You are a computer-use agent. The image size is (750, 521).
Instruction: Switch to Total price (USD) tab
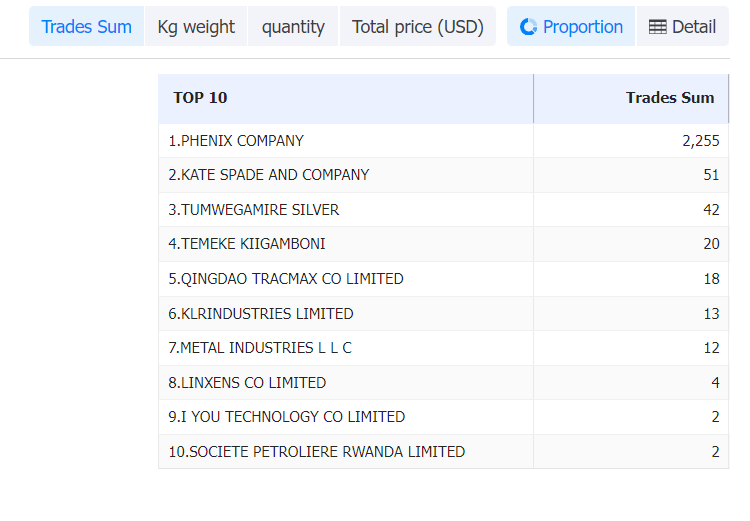pyautogui.click(x=418, y=27)
